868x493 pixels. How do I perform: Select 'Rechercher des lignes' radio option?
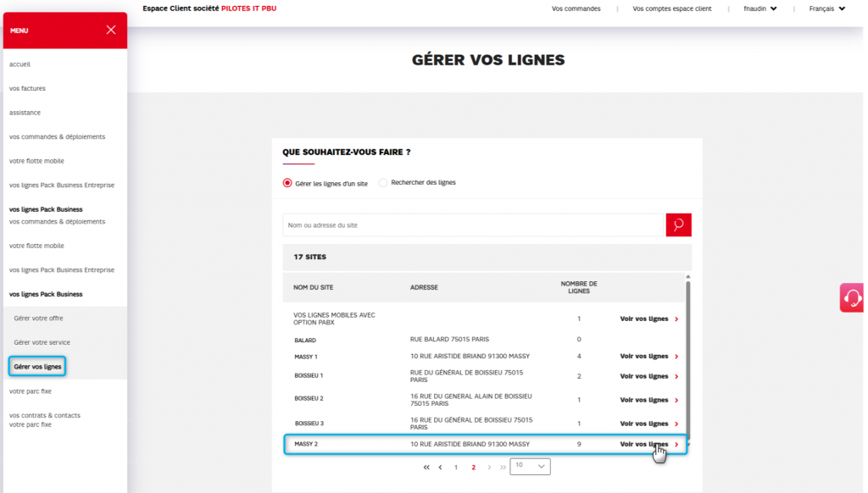[x=383, y=183]
